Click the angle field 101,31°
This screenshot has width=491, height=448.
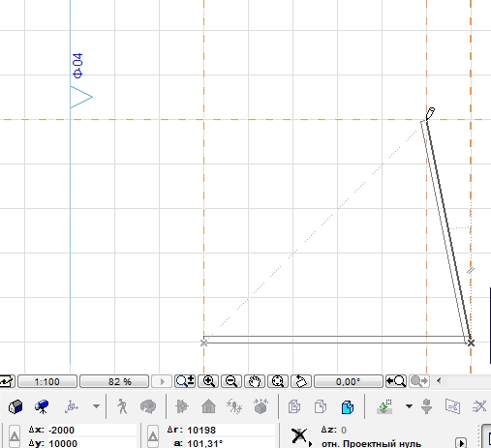click(x=230, y=443)
